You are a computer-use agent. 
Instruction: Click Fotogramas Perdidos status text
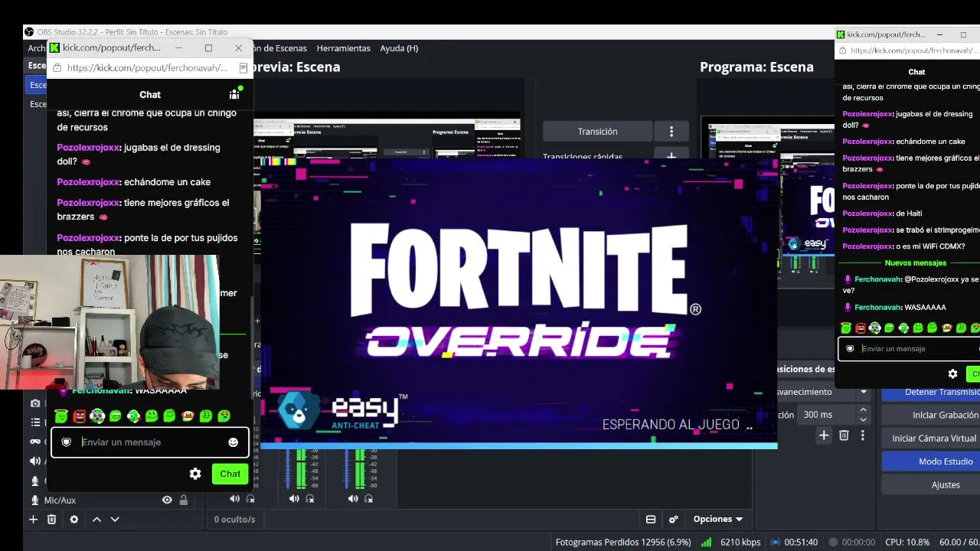pyautogui.click(x=623, y=542)
